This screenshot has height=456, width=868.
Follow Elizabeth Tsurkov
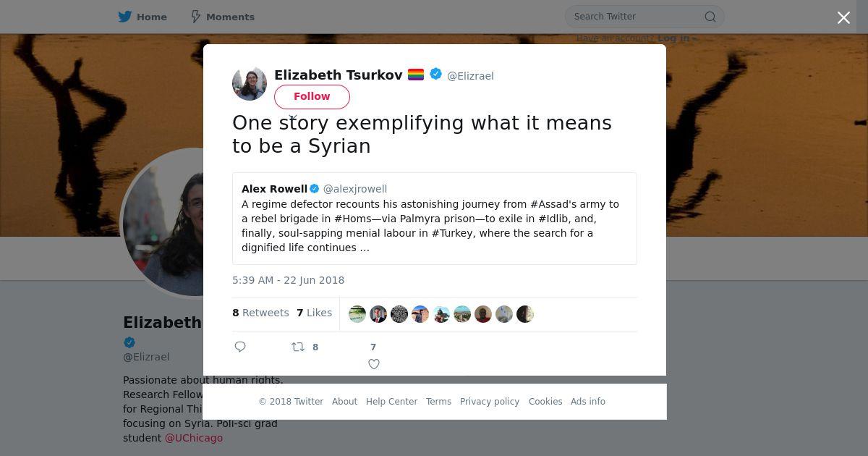pyautogui.click(x=312, y=96)
